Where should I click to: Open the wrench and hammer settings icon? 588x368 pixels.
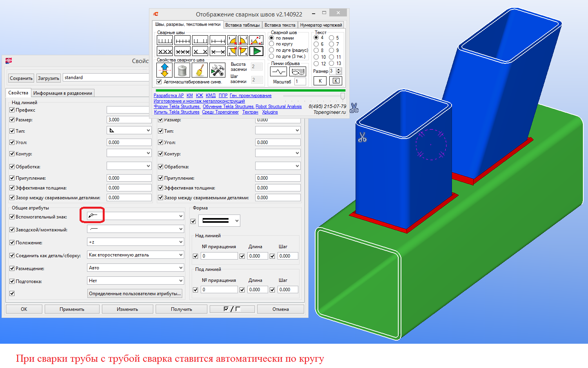217,70
